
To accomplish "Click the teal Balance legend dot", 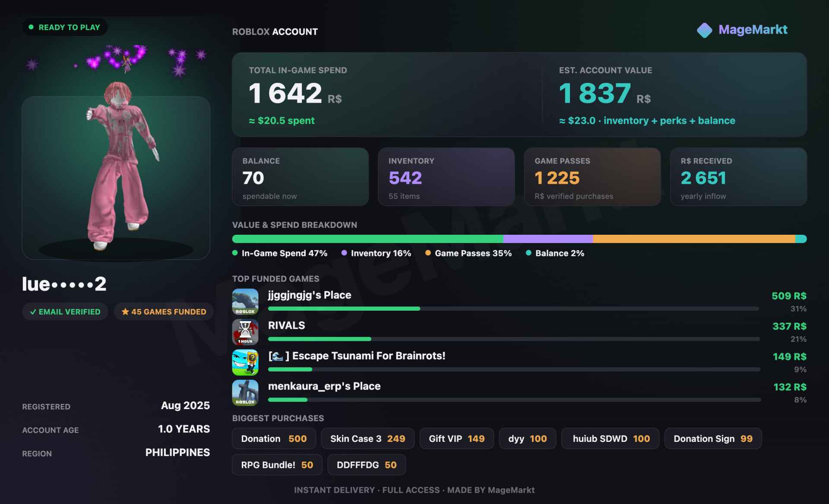I will click(x=528, y=253).
